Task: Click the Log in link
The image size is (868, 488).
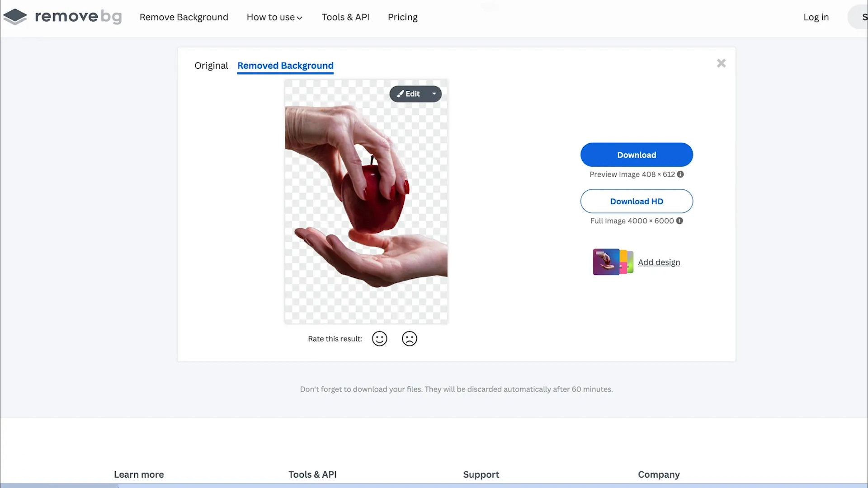Action: point(816,17)
